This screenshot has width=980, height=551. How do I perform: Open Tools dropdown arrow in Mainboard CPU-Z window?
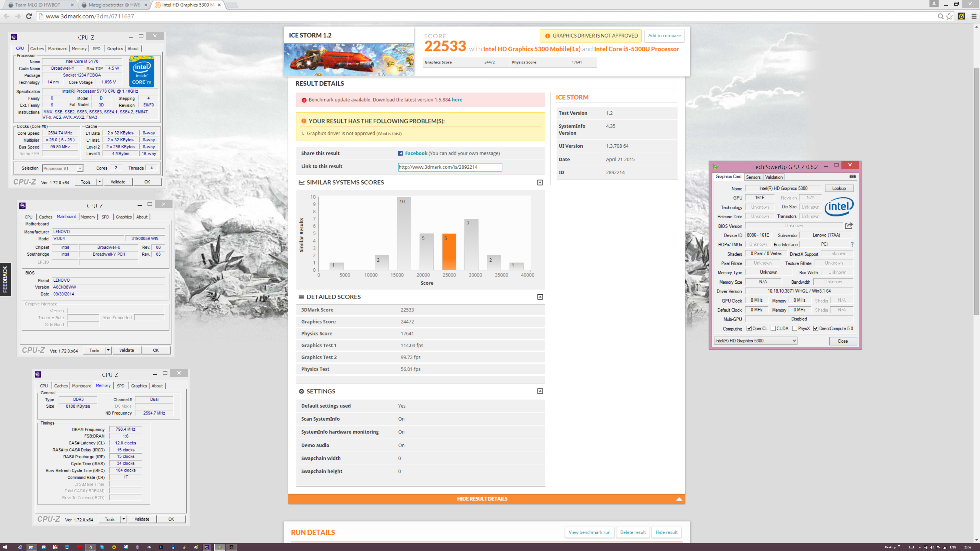108,350
